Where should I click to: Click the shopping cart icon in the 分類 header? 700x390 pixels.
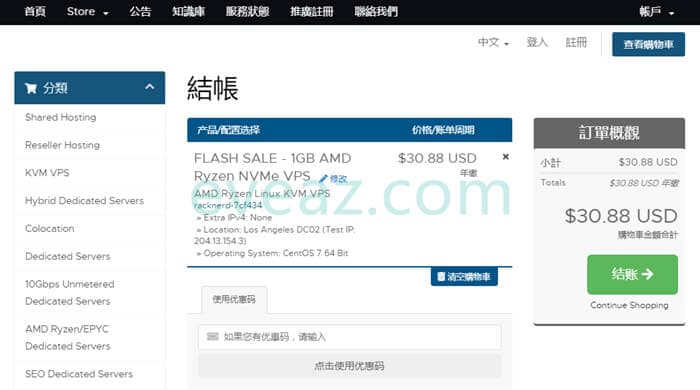click(31, 88)
